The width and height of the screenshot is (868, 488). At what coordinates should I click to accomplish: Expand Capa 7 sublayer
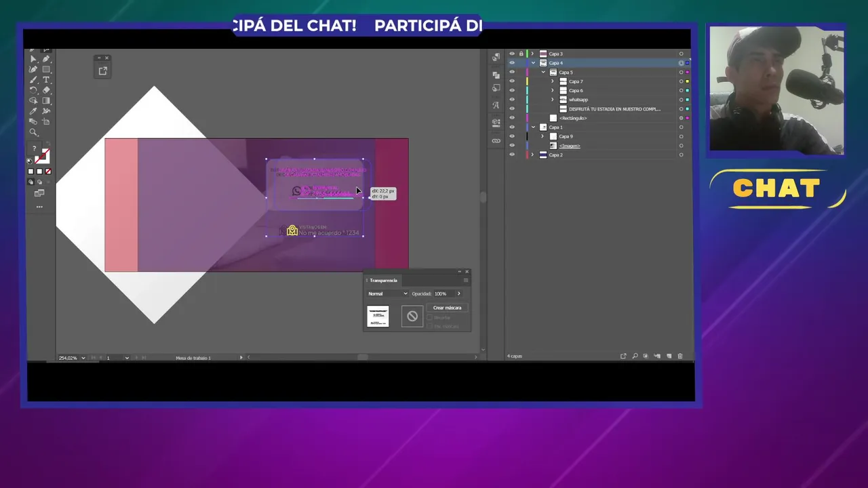[552, 81]
